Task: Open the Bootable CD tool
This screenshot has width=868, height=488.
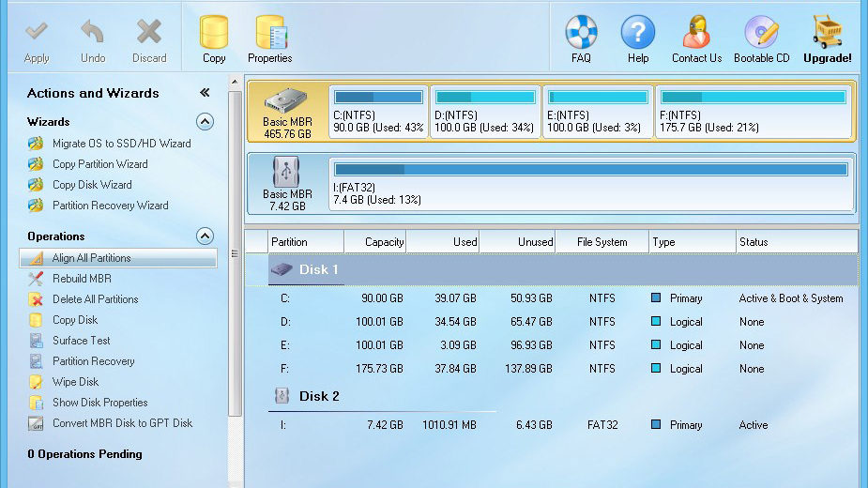Action: pyautogui.click(x=761, y=33)
